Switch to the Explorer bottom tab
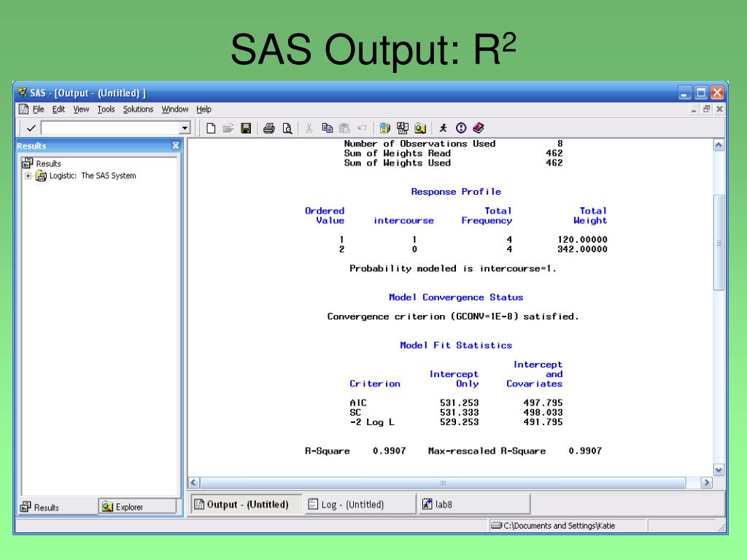The width and height of the screenshot is (747, 560). coord(137,507)
